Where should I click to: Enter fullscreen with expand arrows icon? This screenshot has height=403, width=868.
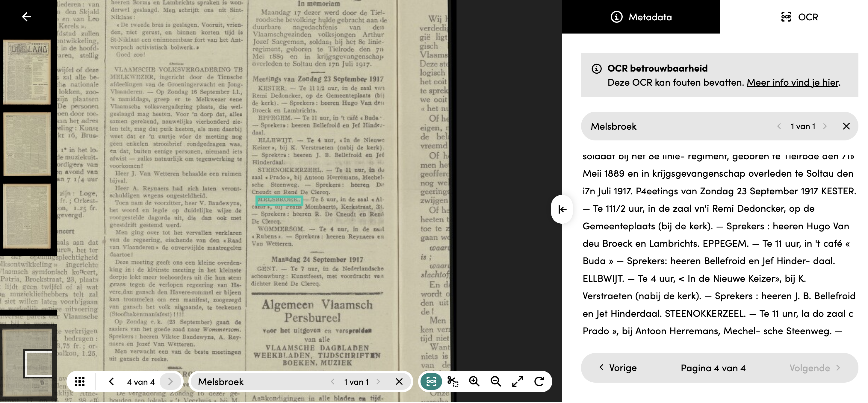pos(518,381)
